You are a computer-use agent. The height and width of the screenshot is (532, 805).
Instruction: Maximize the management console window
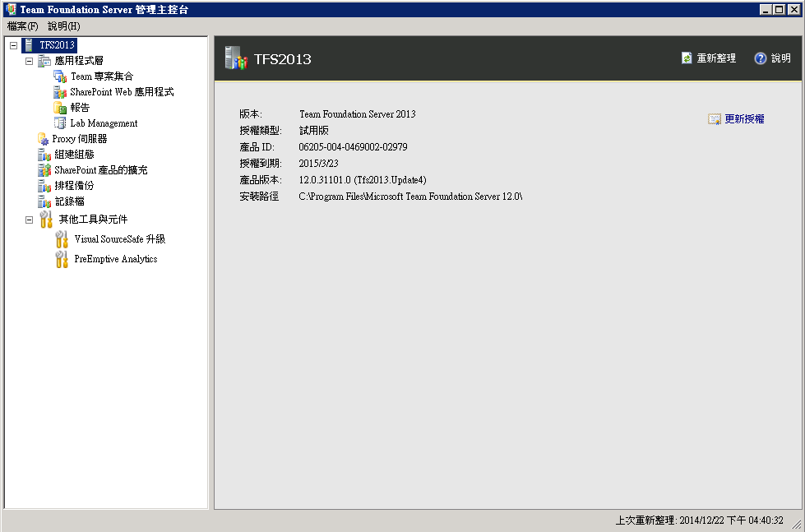[x=779, y=9]
